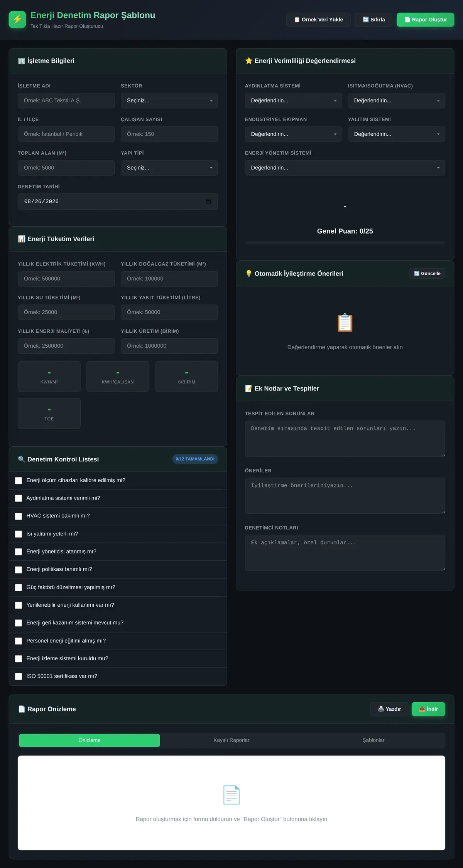The height and width of the screenshot is (868, 463).
Task: Open the Yapı Tipi dropdown
Action: tap(169, 168)
